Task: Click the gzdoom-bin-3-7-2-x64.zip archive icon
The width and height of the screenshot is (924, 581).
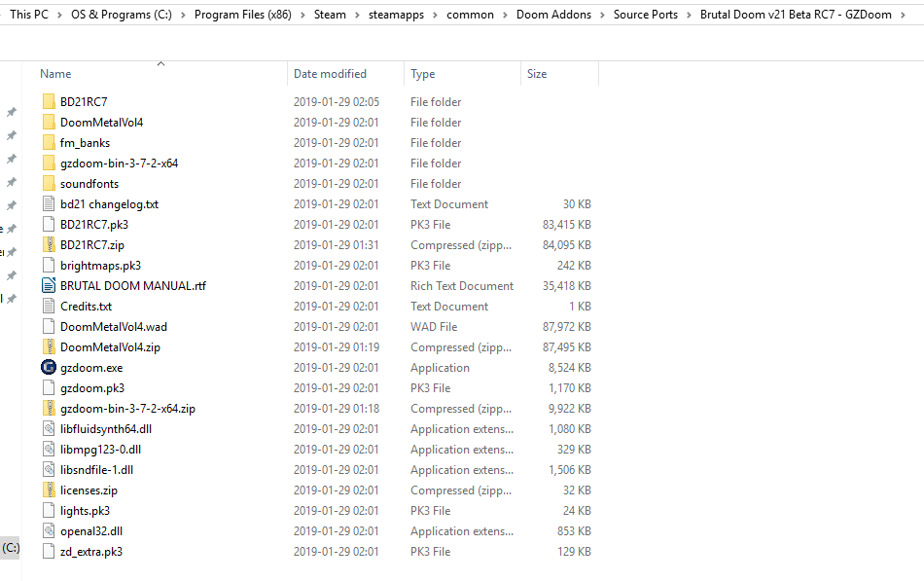Action: pyautogui.click(x=49, y=408)
